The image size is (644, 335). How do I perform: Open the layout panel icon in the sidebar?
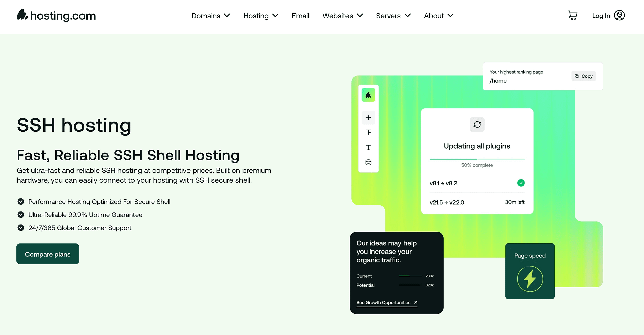368,132
